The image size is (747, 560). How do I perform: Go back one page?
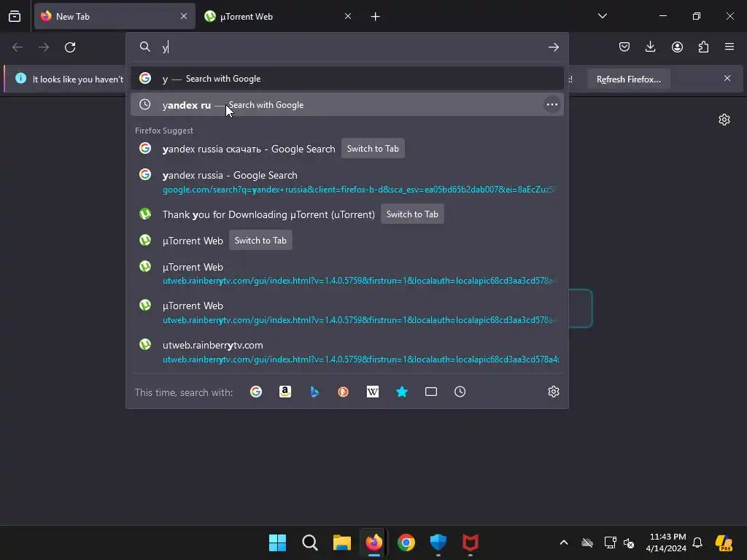point(18,47)
